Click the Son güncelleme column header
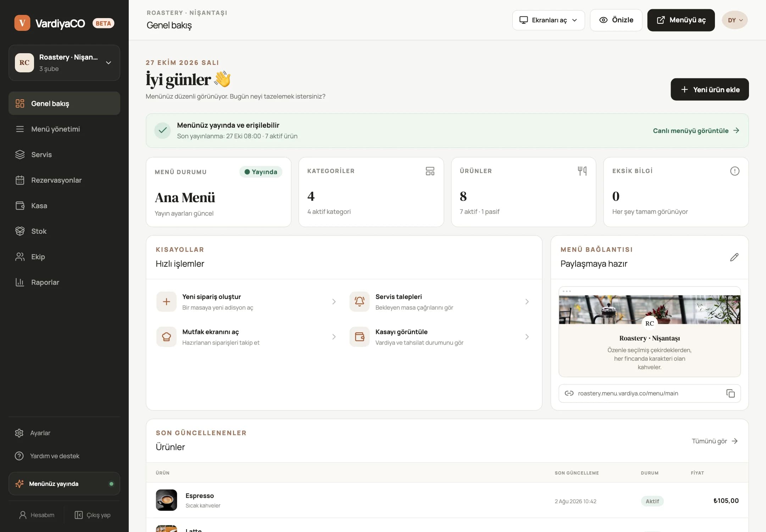Viewport: 766px width, 532px height. 577,473
